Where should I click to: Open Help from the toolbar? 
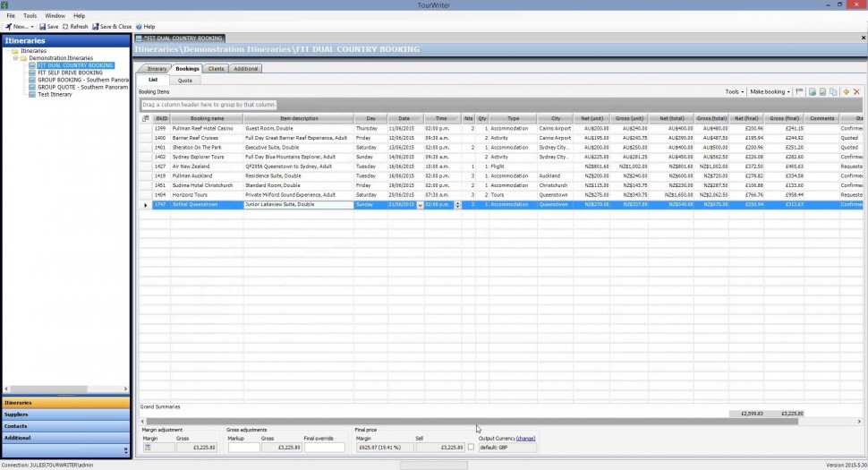(146, 27)
